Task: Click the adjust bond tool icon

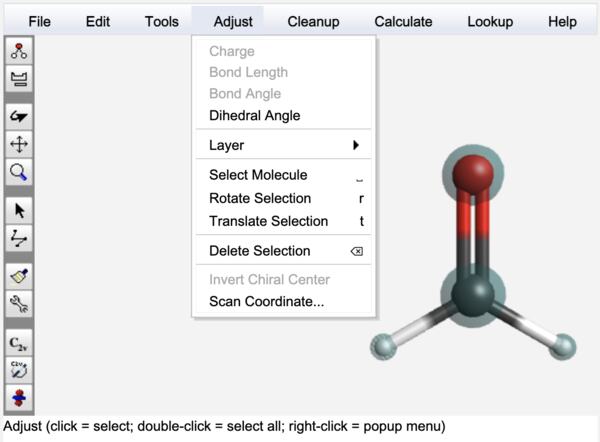Action: [x=19, y=237]
